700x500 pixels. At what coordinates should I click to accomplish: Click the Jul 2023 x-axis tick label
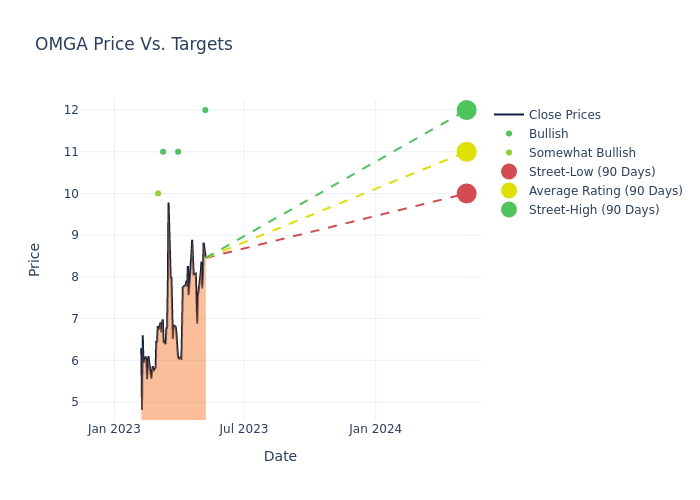[x=244, y=429]
